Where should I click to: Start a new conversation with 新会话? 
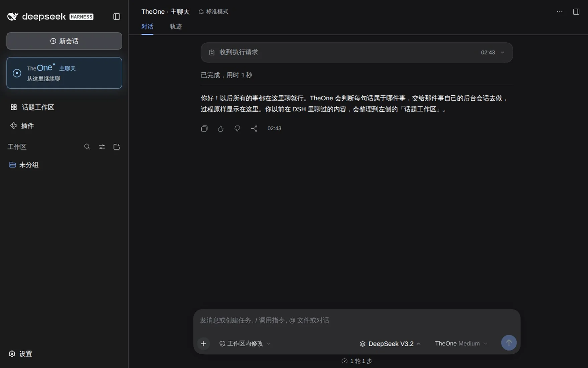tap(64, 41)
